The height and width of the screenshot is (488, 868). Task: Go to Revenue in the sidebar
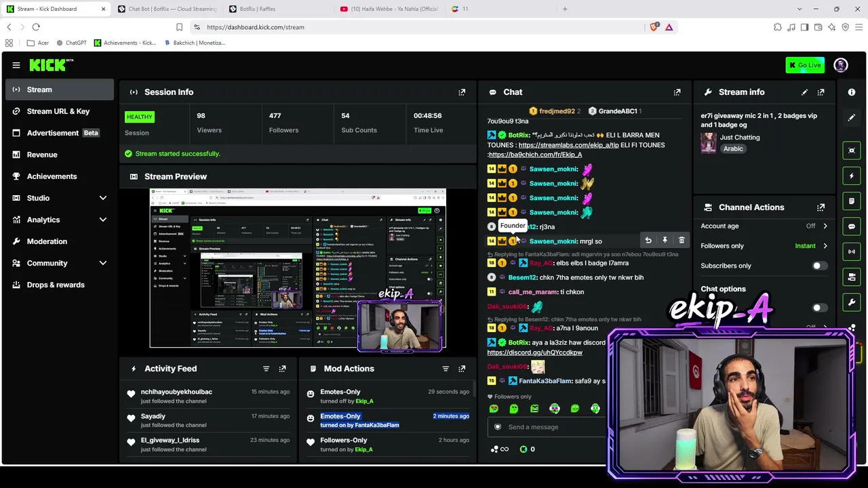pos(60,155)
